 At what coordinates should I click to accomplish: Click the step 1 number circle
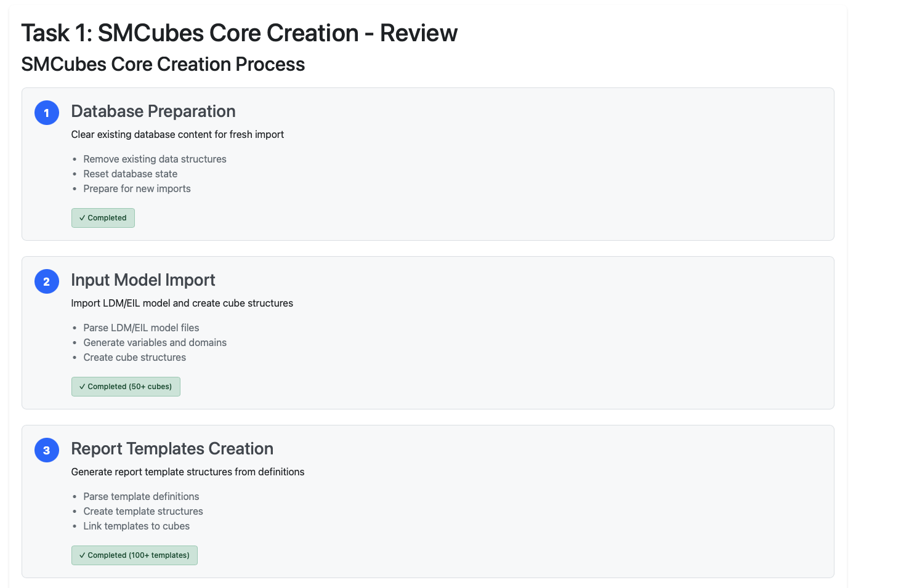pyautogui.click(x=47, y=113)
